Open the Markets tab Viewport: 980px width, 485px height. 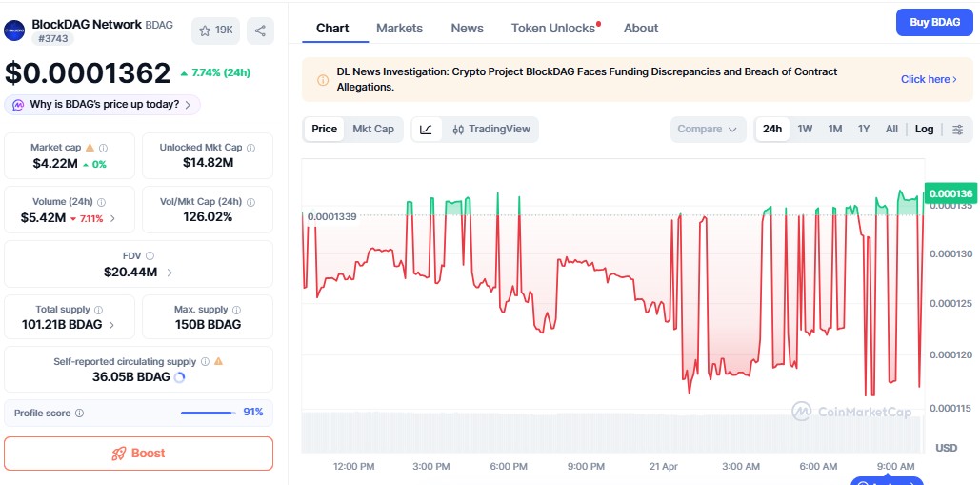click(399, 29)
